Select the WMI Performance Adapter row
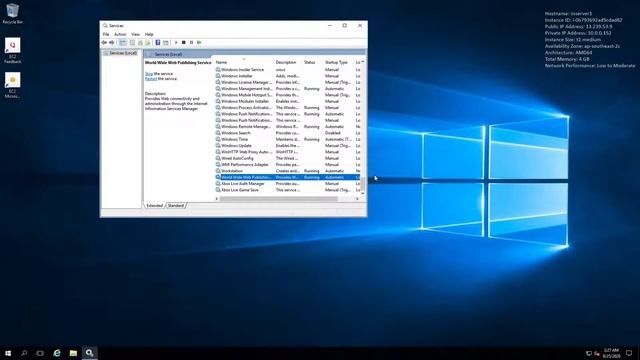 [x=287, y=164]
